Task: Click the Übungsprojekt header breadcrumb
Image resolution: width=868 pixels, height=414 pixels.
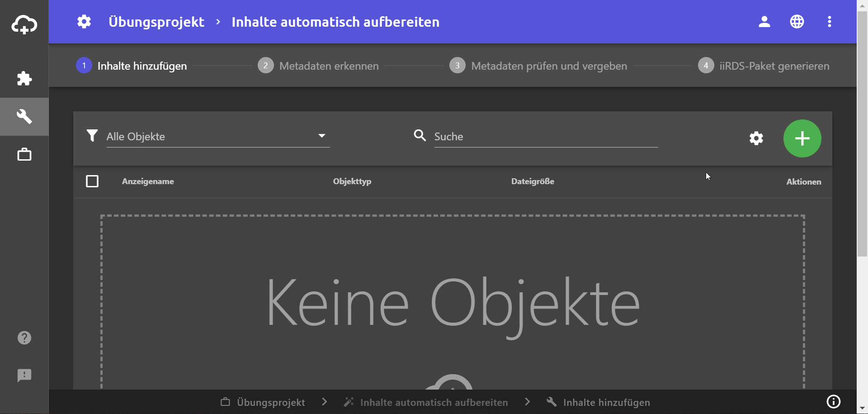Action: [x=156, y=22]
